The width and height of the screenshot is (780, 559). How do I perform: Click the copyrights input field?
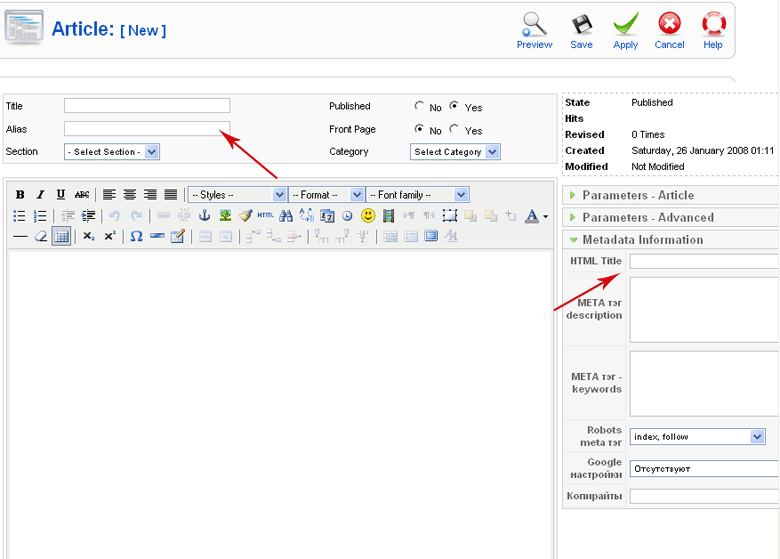[704, 496]
